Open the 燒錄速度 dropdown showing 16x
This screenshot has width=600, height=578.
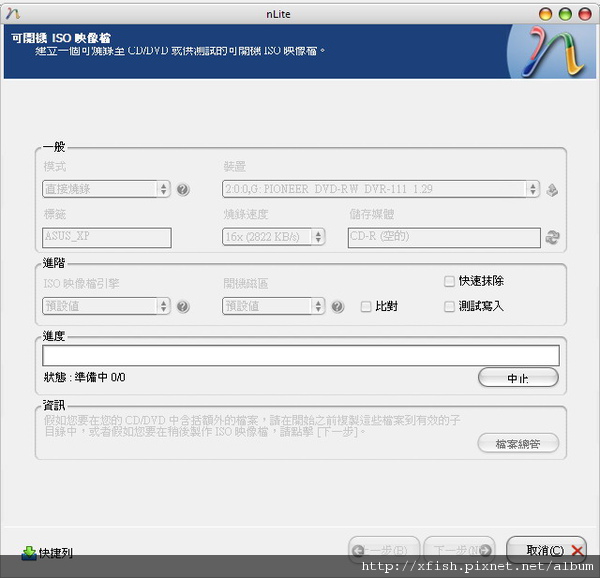pyautogui.click(x=273, y=237)
